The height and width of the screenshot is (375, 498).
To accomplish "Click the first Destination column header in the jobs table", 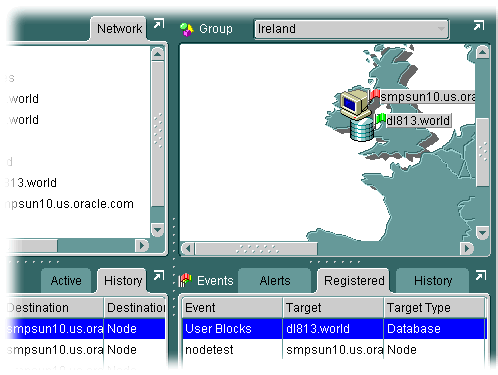I will click(x=55, y=308).
